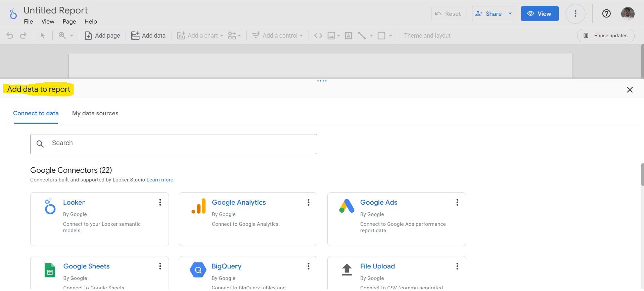
Task: Switch to View mode
Action: (x=540, y=14)
